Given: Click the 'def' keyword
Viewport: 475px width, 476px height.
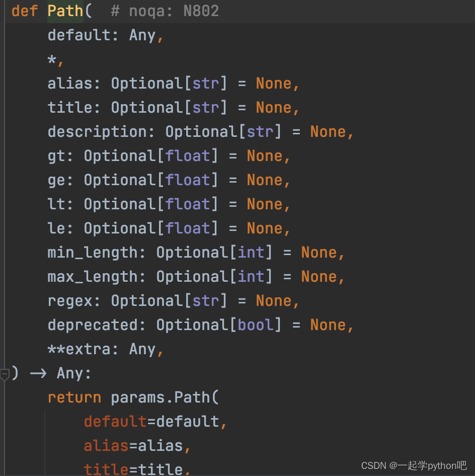Looking at the screenshot, I should (x=25, y=11).
